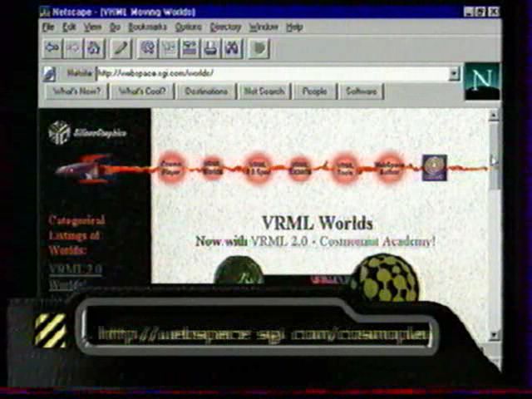Click the yellow spotted sphere image
532x399 pixels.
384,278
